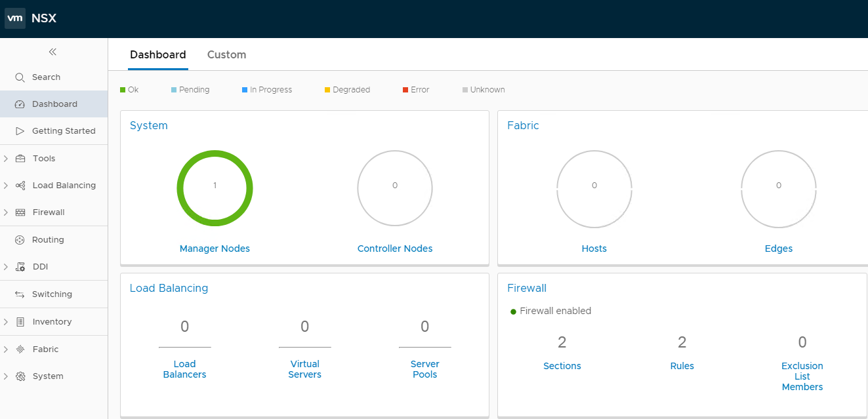Switch to the Custom tab
The height and width of the screenshot is (419, 868).
pyautogui.click(x=226, y=55)
